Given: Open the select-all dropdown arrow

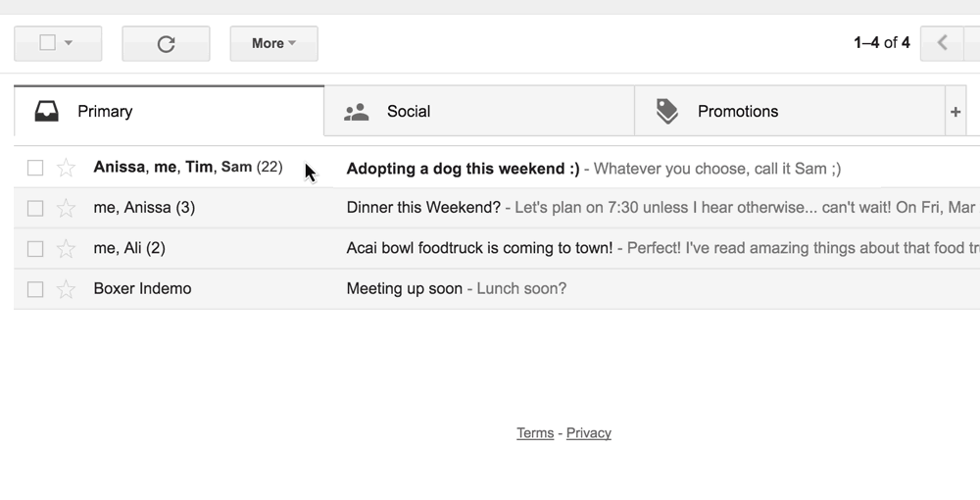Looking at the screenshot, I should click(x=69, y=43).
